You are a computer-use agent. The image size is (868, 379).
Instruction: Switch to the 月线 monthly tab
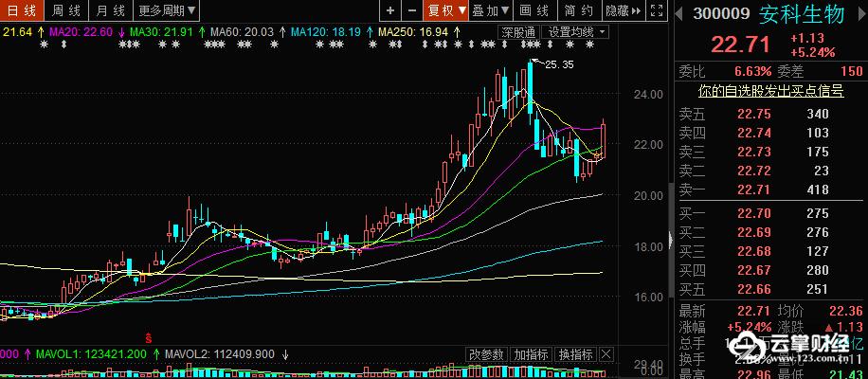click(110, 10)
